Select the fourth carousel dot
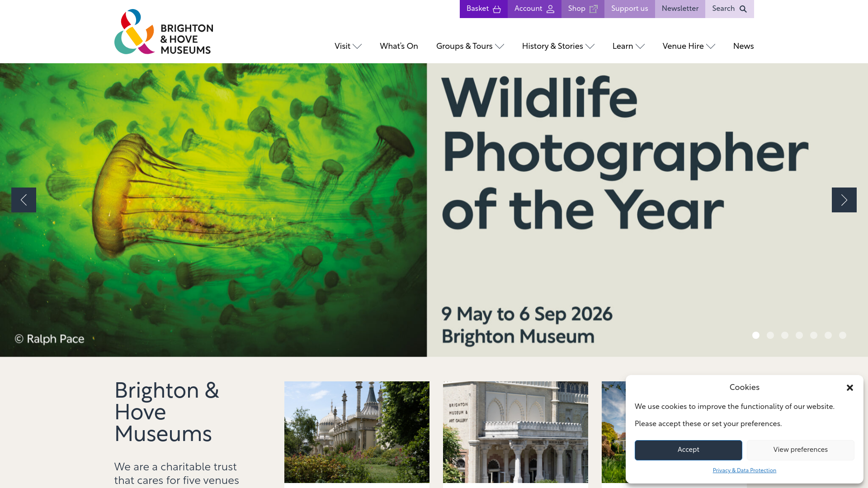Image resolution: width=868 pixels, height=488 pixels. pos(799,335)
